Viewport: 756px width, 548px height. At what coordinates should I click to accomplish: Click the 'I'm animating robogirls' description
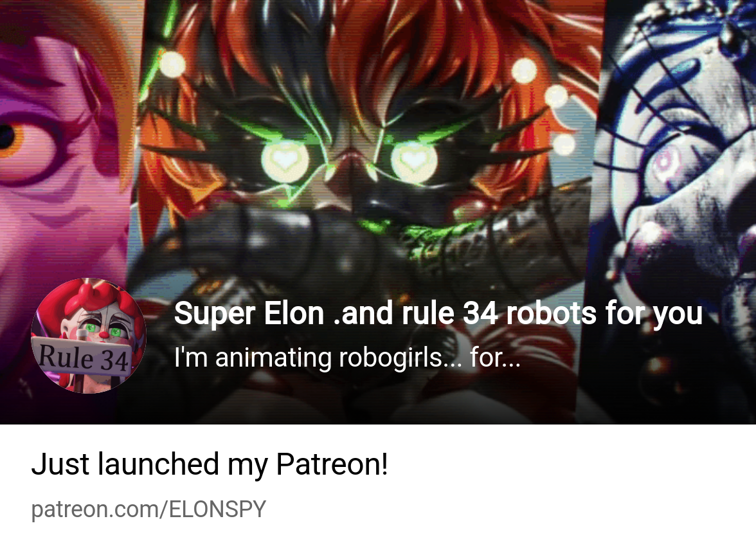(347, 358)
